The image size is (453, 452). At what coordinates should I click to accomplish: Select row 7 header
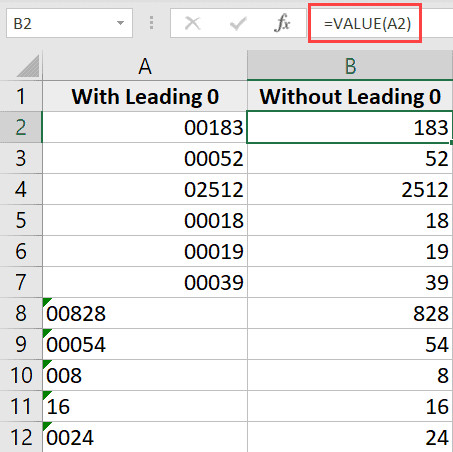point(21,282)
